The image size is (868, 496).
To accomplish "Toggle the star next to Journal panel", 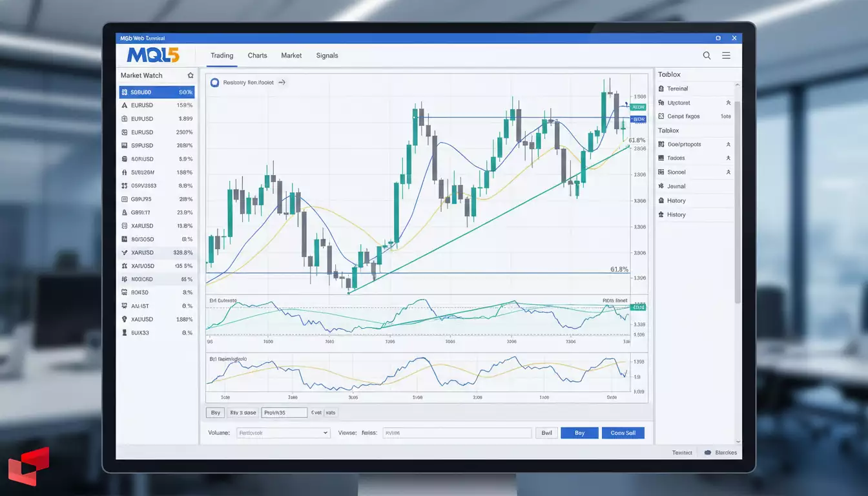I will (x=728, y=186).
